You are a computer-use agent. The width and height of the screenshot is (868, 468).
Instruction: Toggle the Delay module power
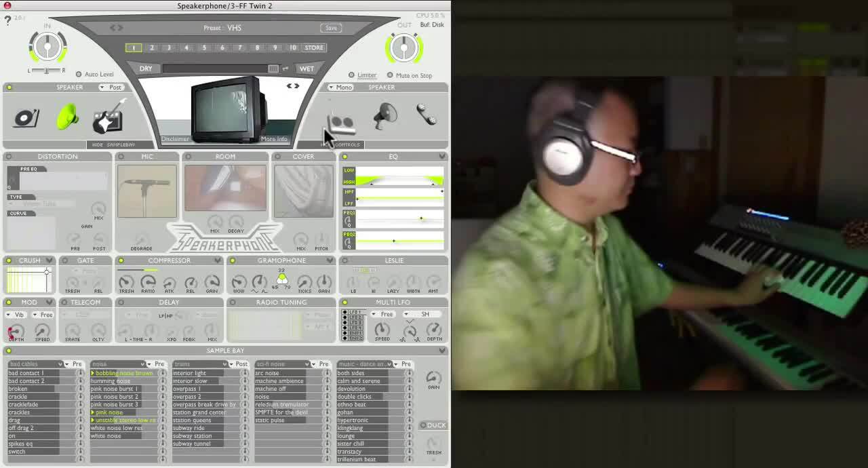121,303
